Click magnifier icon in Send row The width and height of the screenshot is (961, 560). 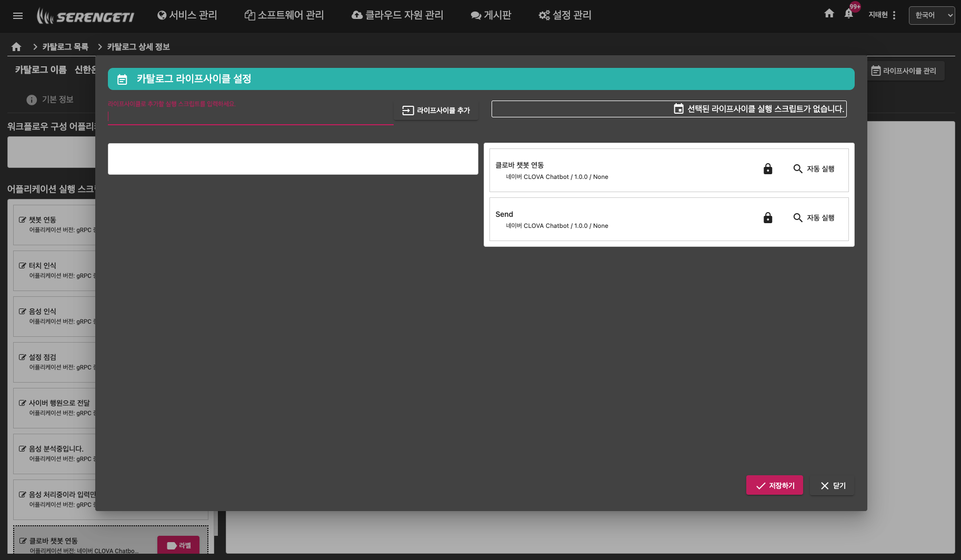click(x=798, y=218)
